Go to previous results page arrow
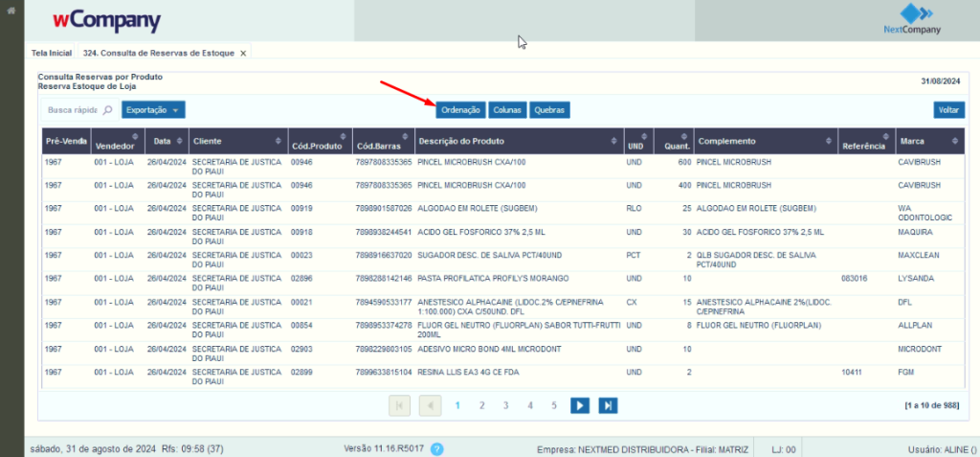Image resolution: width=980 pixels, height=457 pixels. [431, 405]
